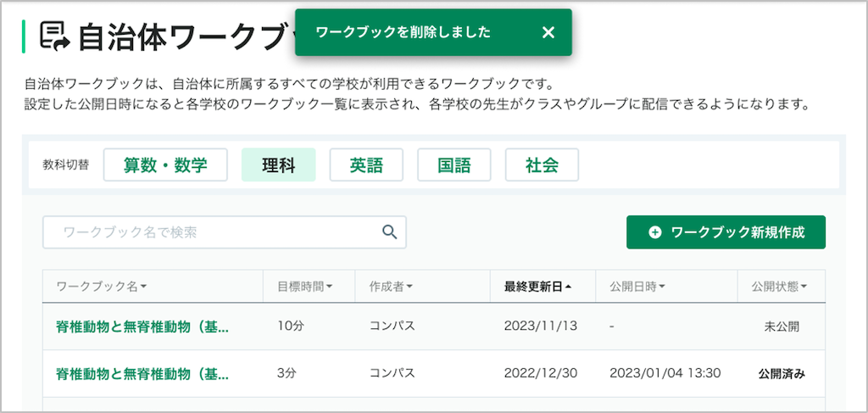
Task: Open the 公開済み 脊椎動物と無脊椎動物 workbook
Action: (x=142, y=374)
